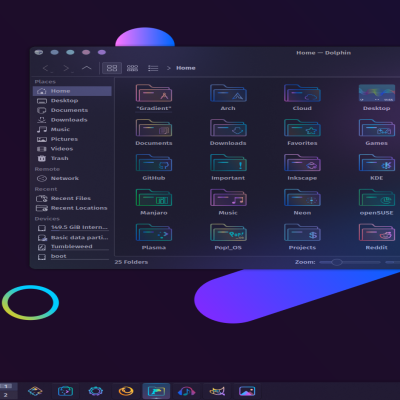Go up to the parent folder
This screenshot has height=400, width=400.
click(87, 68)
